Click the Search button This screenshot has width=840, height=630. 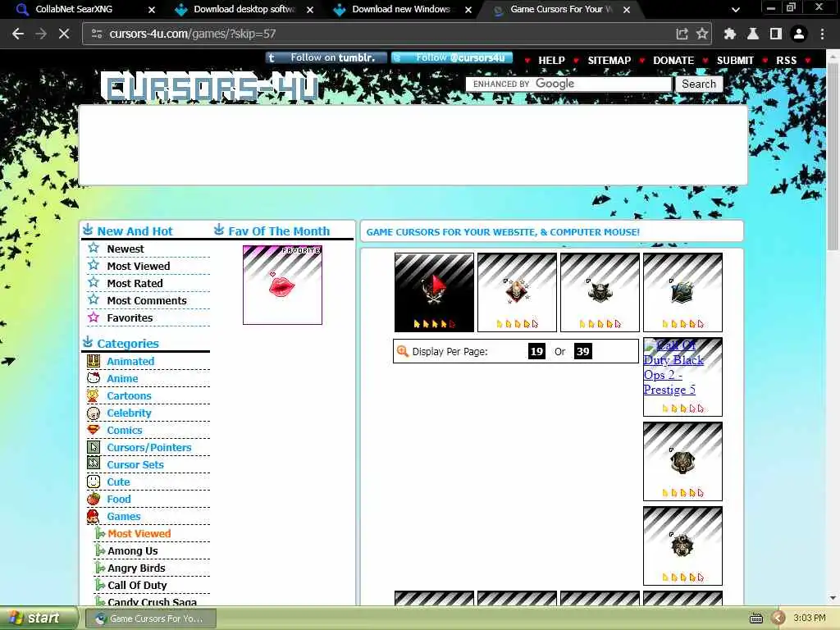click(699, 84)
